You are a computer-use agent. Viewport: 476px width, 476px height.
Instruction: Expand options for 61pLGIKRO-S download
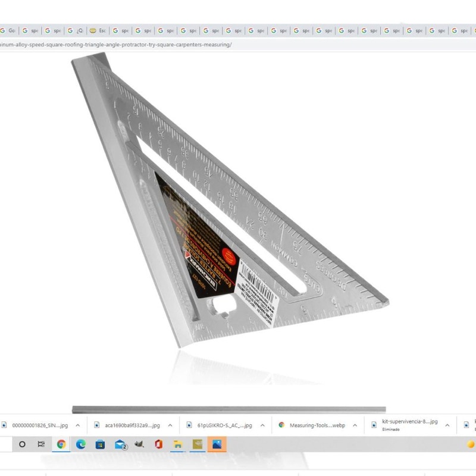[262, 425]
